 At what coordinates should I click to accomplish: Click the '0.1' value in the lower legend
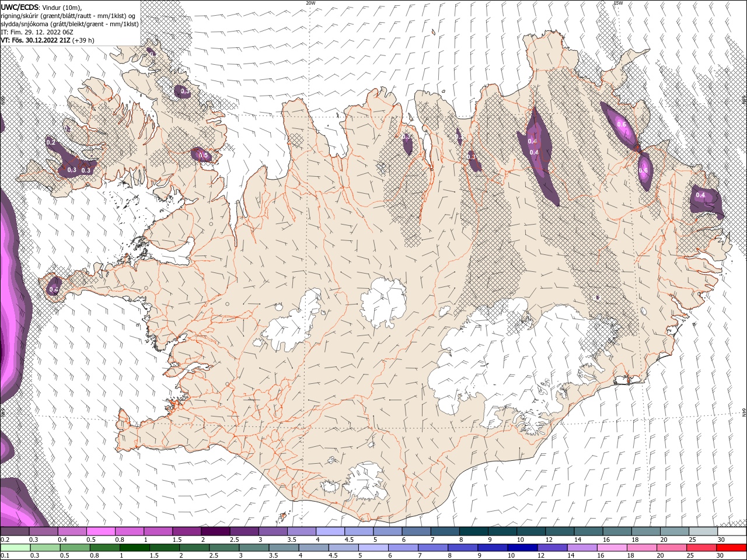pos(5,555)
